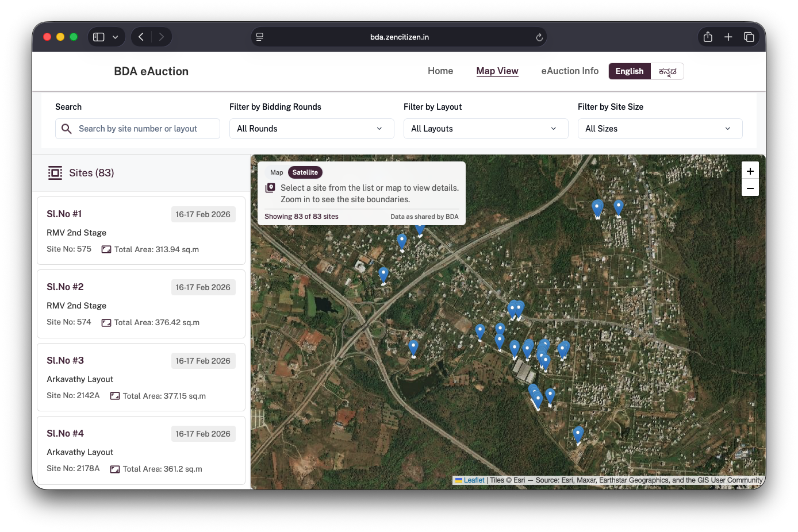Show the Safari tab overview
798x532 pixels.
(749, 37)
